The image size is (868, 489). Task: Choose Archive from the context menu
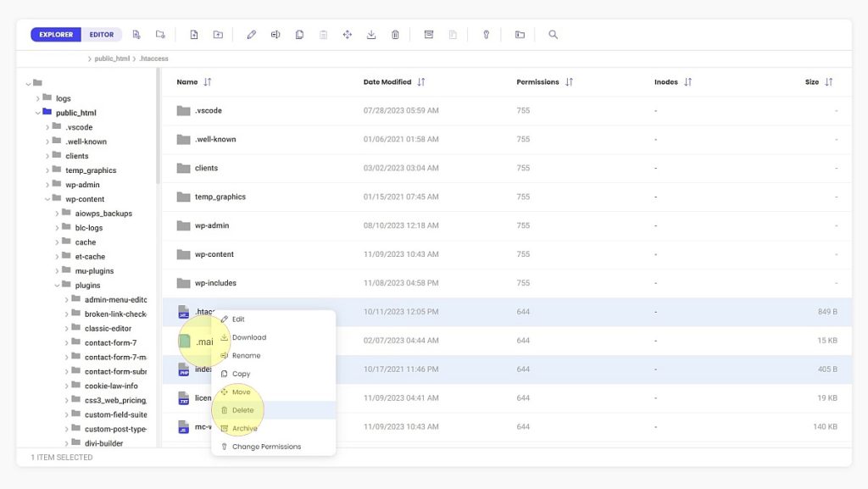click(x=274, y=429)
